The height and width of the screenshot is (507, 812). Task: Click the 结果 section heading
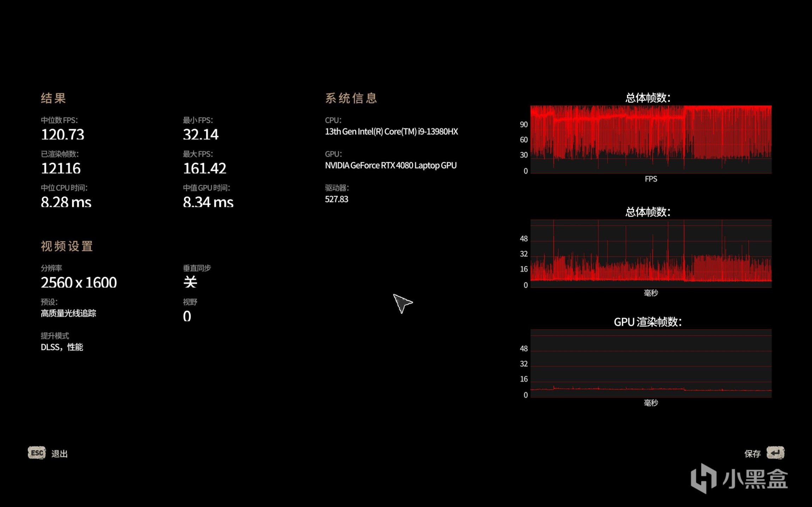pos(53,98)
